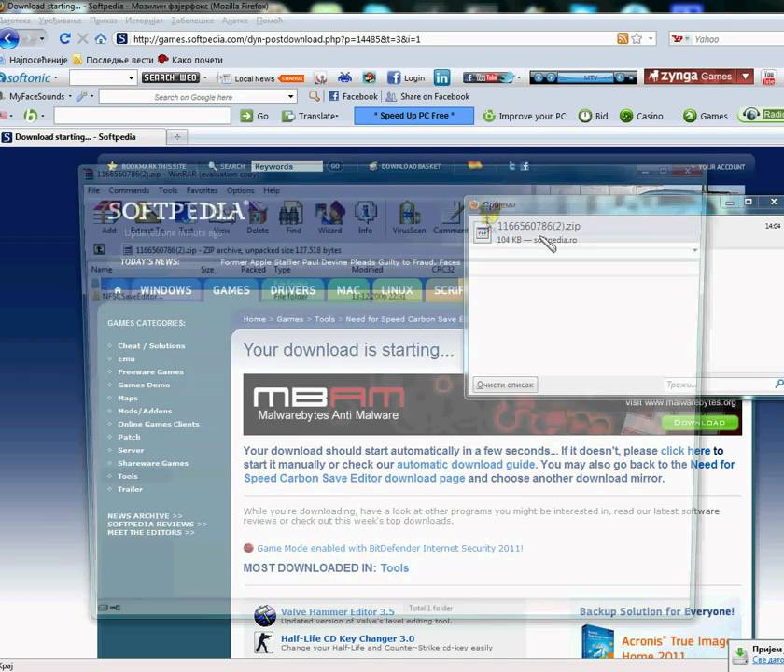Click Half-Life CD Key Changer 3.0 link
Image resolution: width=784 pixels, height=672 pixels.
[x=347, y=638]
